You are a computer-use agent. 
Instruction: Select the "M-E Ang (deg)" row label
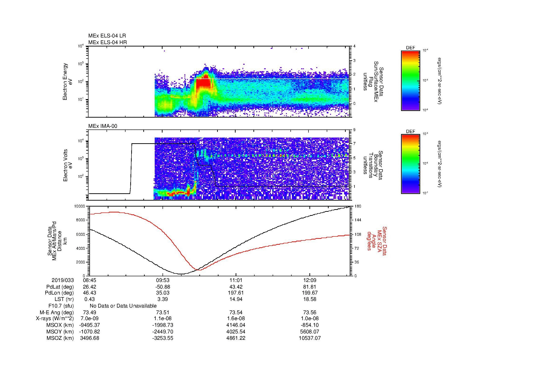tap(57, 313)
